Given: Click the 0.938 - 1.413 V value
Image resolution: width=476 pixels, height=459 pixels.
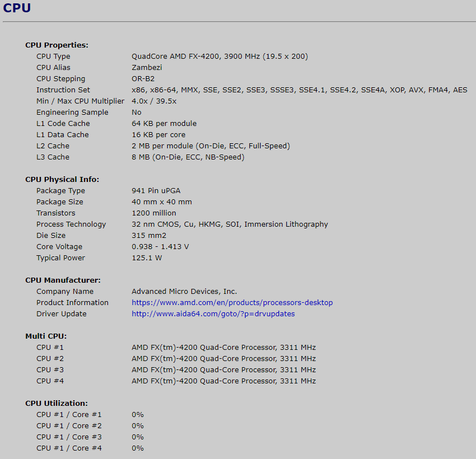Looking at the screenshot, I should pyautogui.click(x=161, y=247).
